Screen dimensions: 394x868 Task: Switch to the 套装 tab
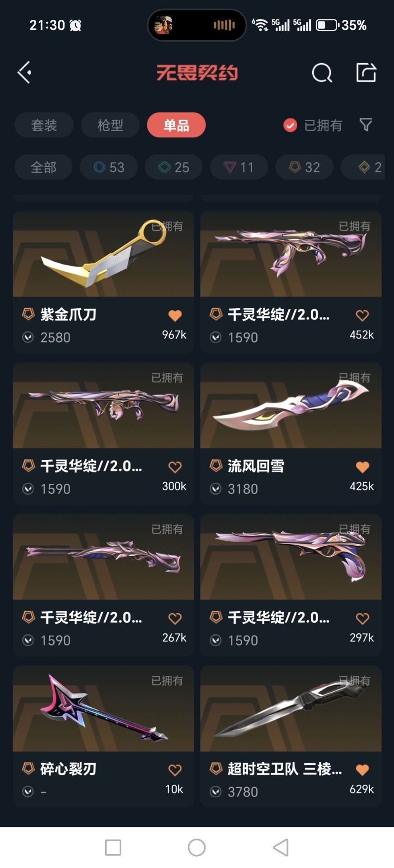(44, 125)
